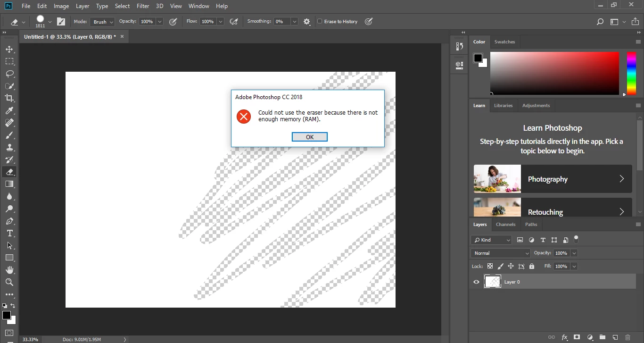Switch to the Channels tab
The height and width of the screenshot is (343, 644).
[x=506, y=225]
